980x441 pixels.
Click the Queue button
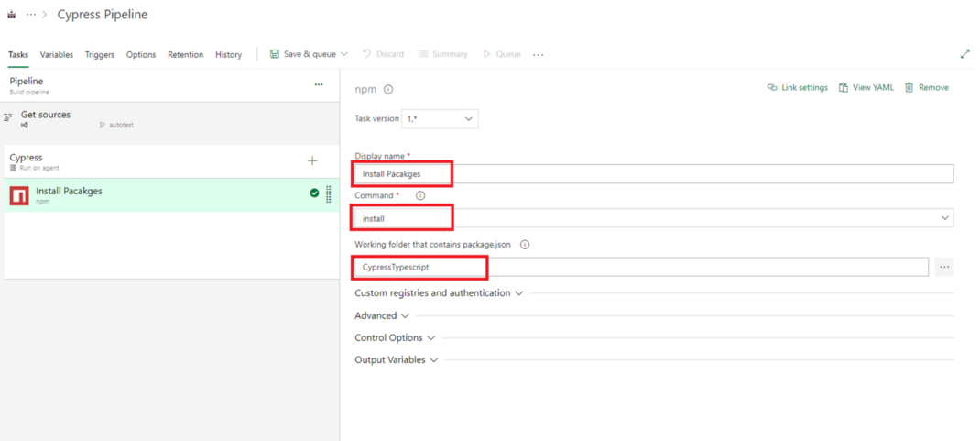501,54
